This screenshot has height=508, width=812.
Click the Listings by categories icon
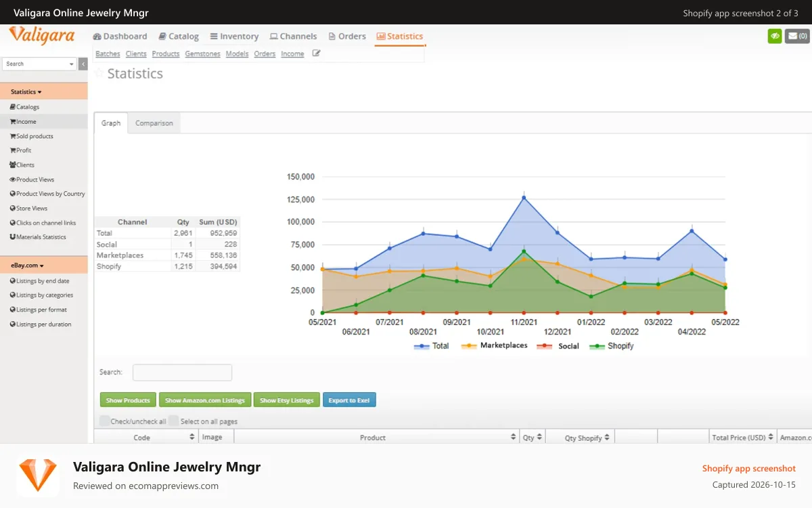pyautogui.click(x=12, y=295)
